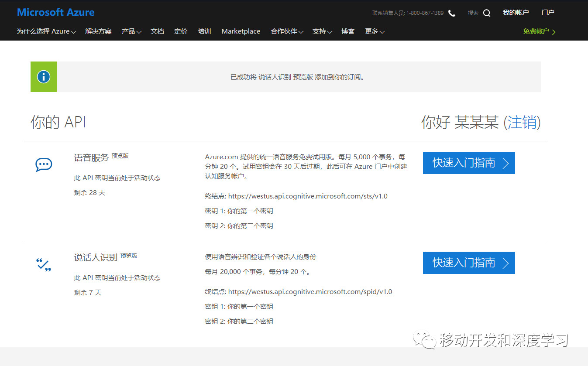Image resolution: width=588 pixels, height=366 pixels.
Task: Open 文档 menu item
Action: (157, 31)
